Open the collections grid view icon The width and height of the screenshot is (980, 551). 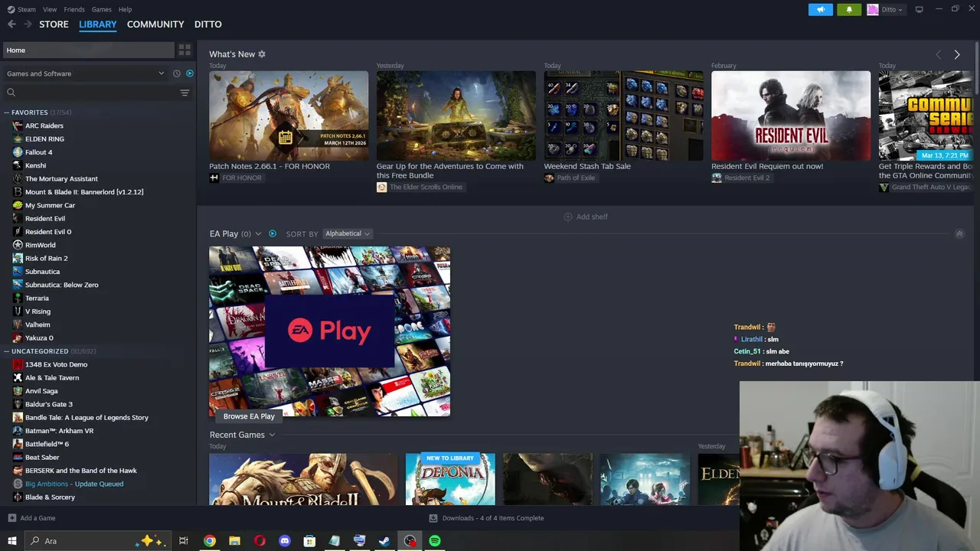tap(185, 50)
